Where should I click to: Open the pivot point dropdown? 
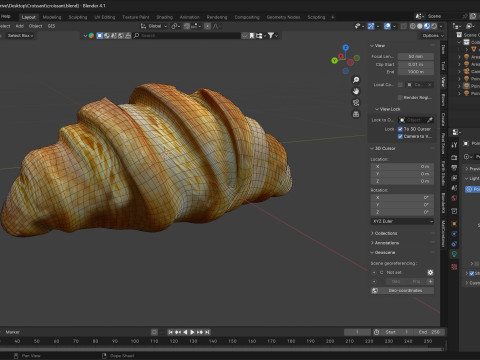[x=175, y=26]
